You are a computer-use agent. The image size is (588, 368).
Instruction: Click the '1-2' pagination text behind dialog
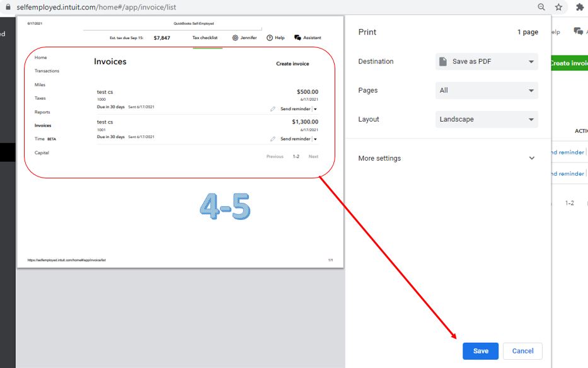[569, 203]
